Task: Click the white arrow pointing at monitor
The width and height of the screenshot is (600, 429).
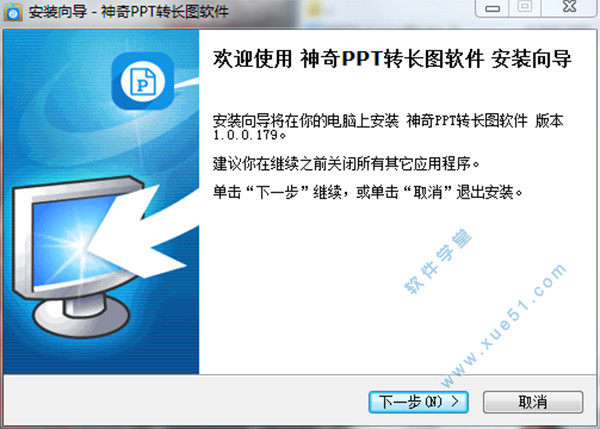Action: coord(142,232)
